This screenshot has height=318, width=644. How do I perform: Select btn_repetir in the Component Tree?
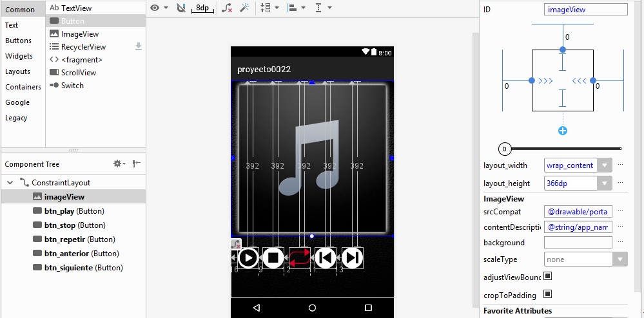coord(61,239)
